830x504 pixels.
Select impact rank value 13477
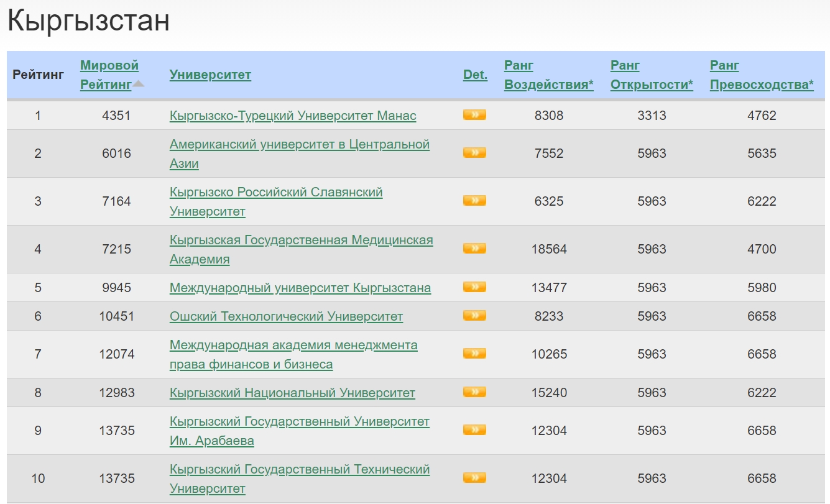pyautogui.click(x=549, y=288)
